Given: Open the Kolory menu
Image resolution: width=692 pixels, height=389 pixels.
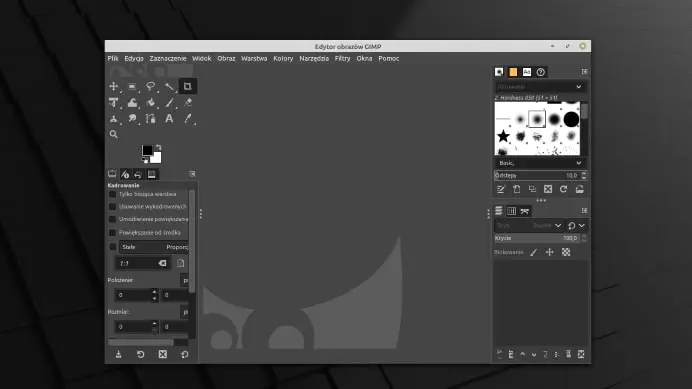Looking at the screenshot, I should (283, 58).
